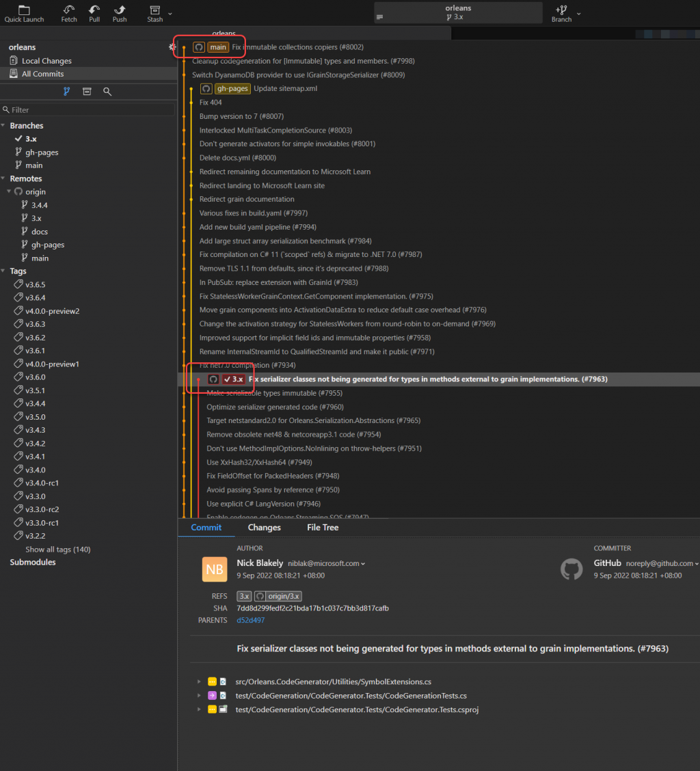Expand SymbolExtensions.cs file diff
This screenshot has height=771, width=700.
click(x=199, y=681)
